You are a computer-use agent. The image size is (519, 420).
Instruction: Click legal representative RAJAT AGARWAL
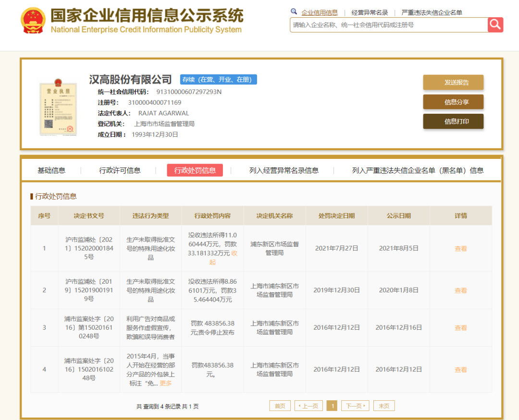point(163,113)
